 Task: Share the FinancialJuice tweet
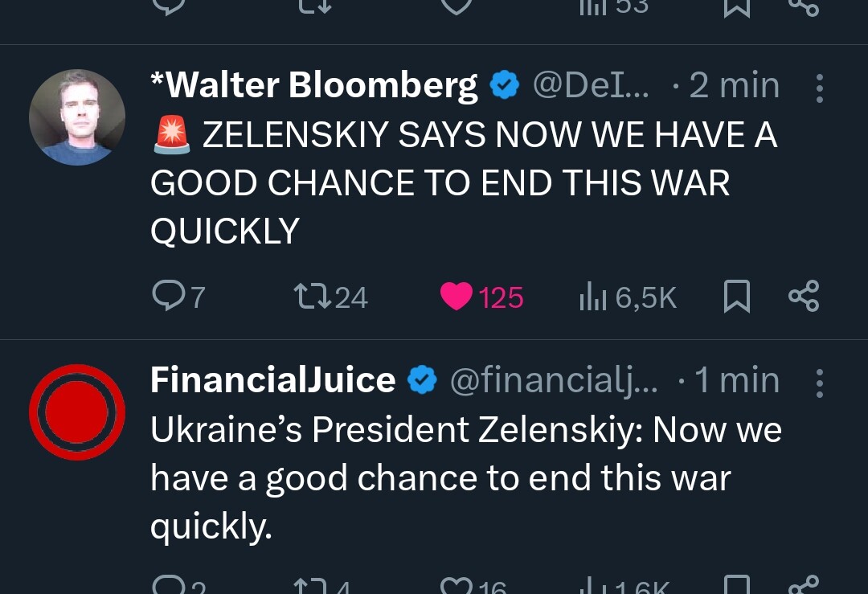coord(804,585)
